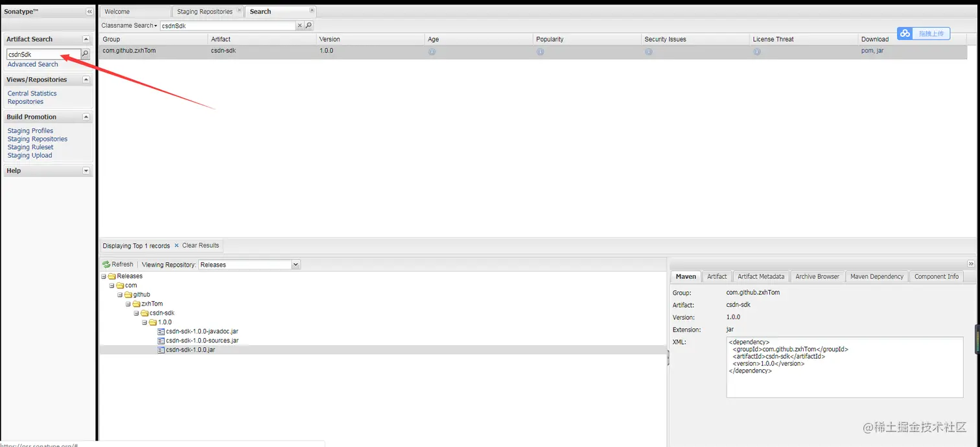Close the Search tab
Image resolution: width=980 pixels, height=447 pixels.
click(312, 10)
